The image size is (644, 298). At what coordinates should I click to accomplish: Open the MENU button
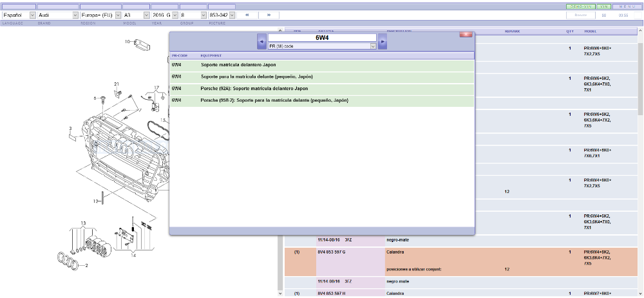pos(627,6)
